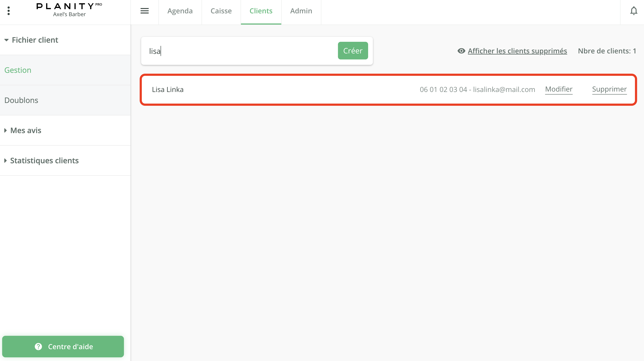Viewport: 644px width, 361px height.
Task: Focus the client search field
Action: click(x=240, y=51)
